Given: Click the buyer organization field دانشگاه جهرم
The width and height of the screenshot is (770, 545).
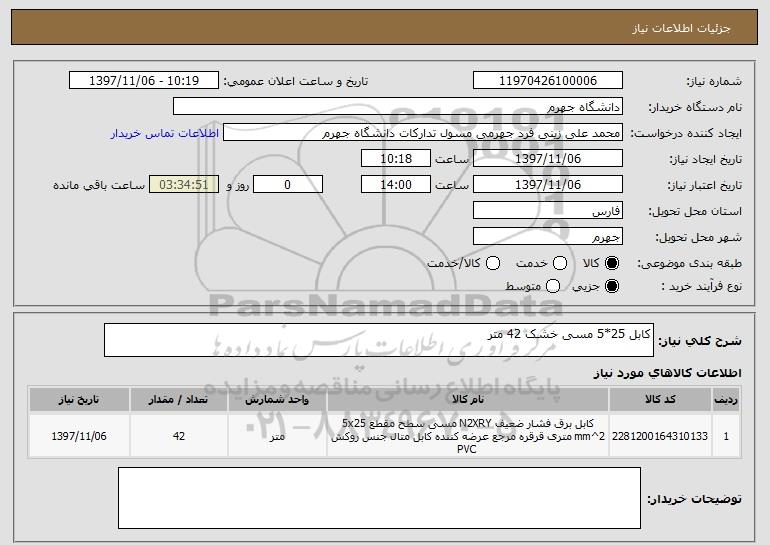Looking at the screenshot, I should pos(398,107).
